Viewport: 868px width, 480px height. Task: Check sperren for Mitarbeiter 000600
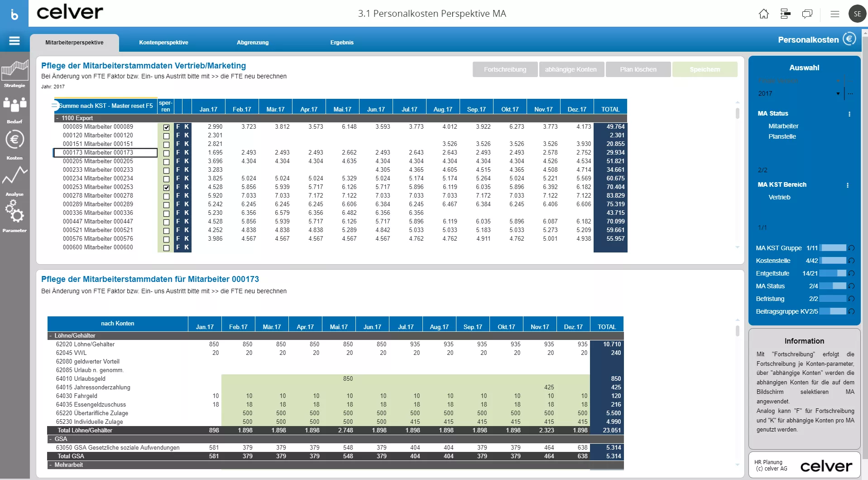pos(166,248)
